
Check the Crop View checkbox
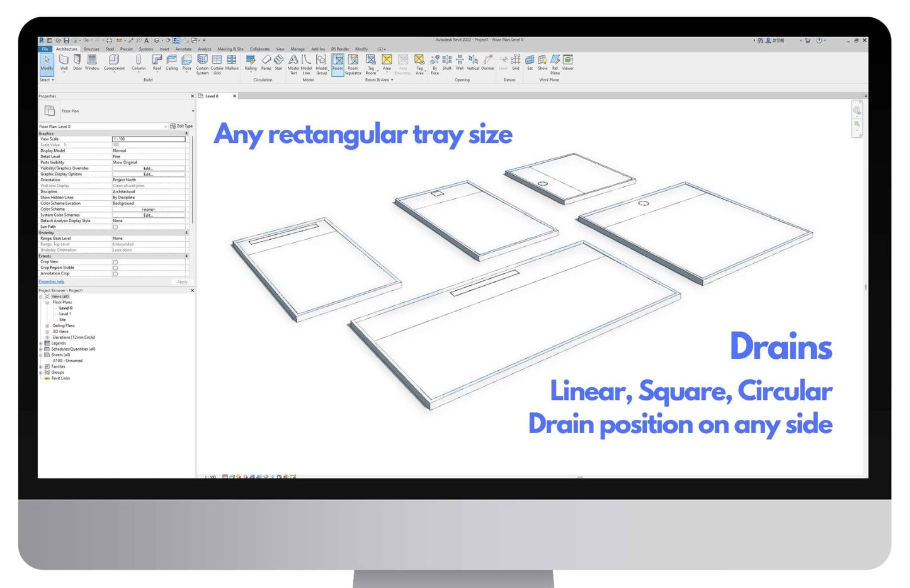click(x=115, y=262)
